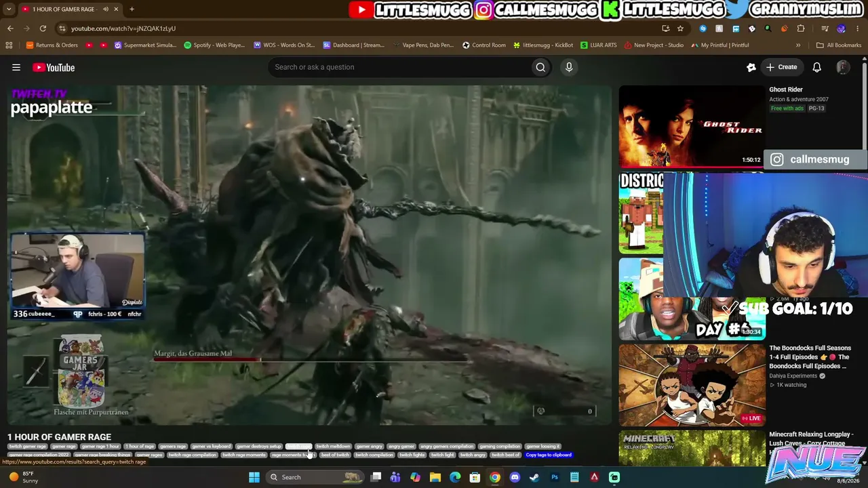This screenshot has width=868, height=488.
Task: Click the 'angry gamers compilation' tag
Action: (447, 447)
